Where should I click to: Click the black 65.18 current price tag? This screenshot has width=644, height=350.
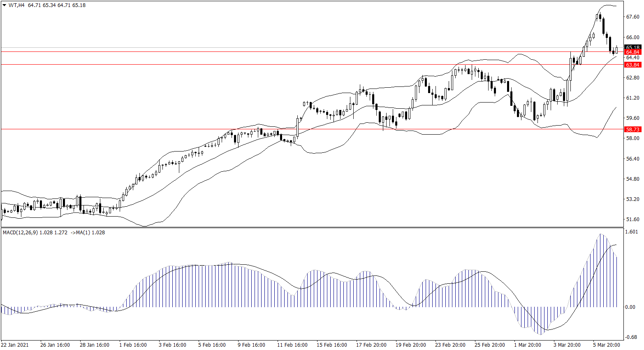coord(632,47)
